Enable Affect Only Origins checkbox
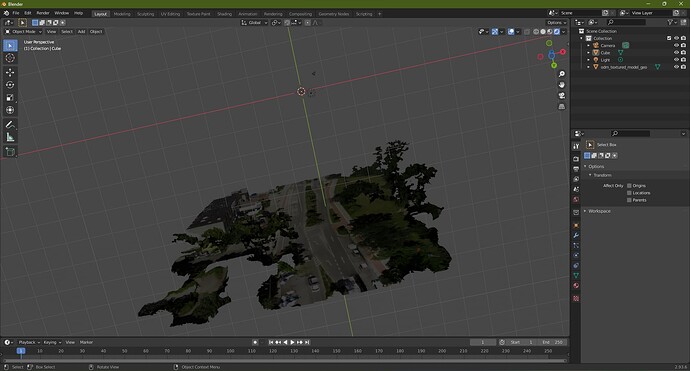 coord(629,186)
